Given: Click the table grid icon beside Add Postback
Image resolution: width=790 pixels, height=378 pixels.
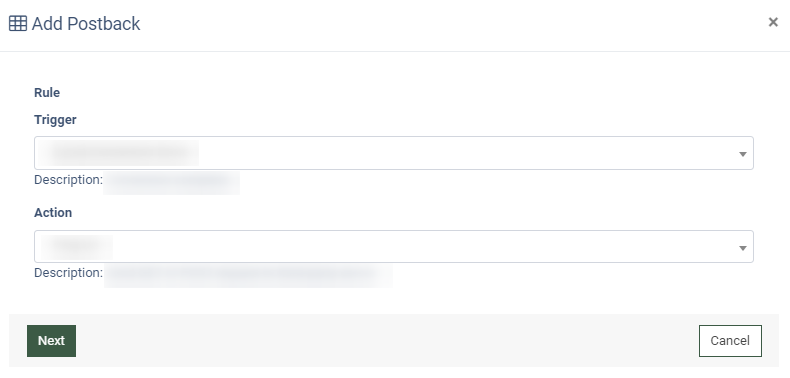Looking at the screenshot, I should click(18, 23).
